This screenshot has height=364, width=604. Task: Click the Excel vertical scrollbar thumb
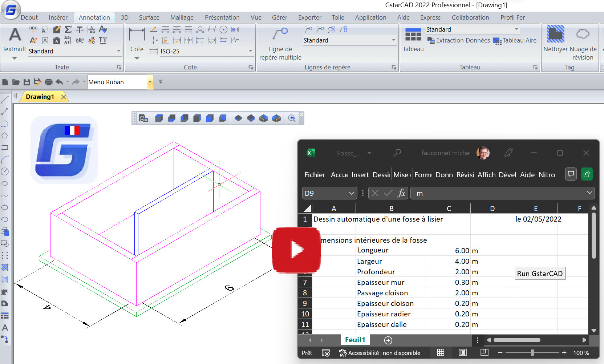(594, 235)
